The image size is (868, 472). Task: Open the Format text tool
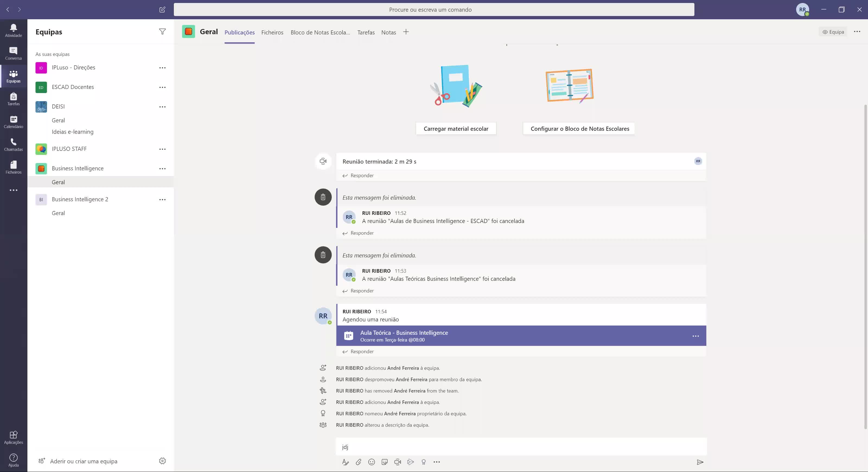345,462
